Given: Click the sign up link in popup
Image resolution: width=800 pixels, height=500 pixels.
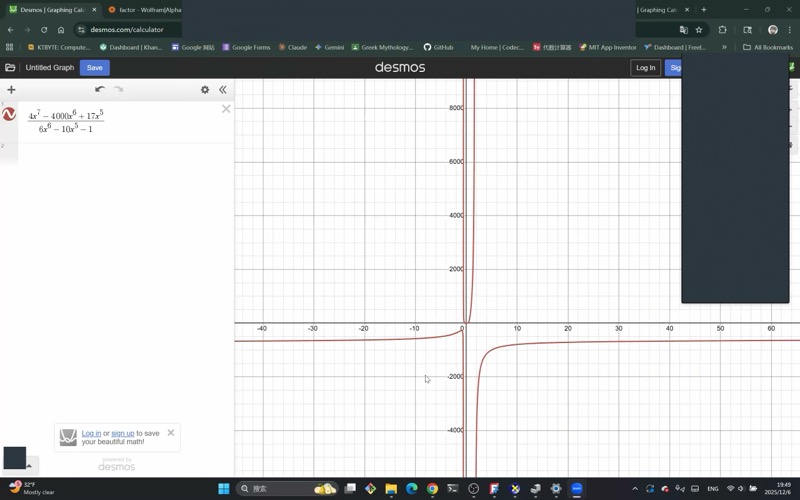Looking at the screenshot, I should (122, 433).
